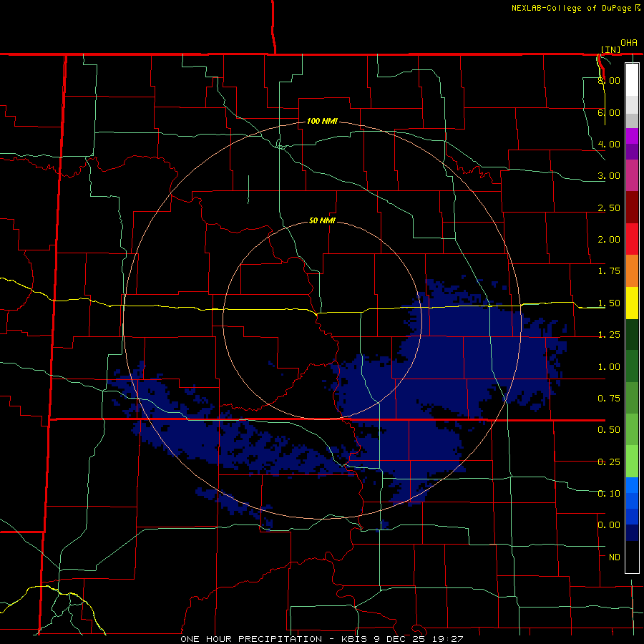The width and height of the screenshot is (644, 644).
Task: Pick the green swatch beside 0.75
Action: point(632,398)
